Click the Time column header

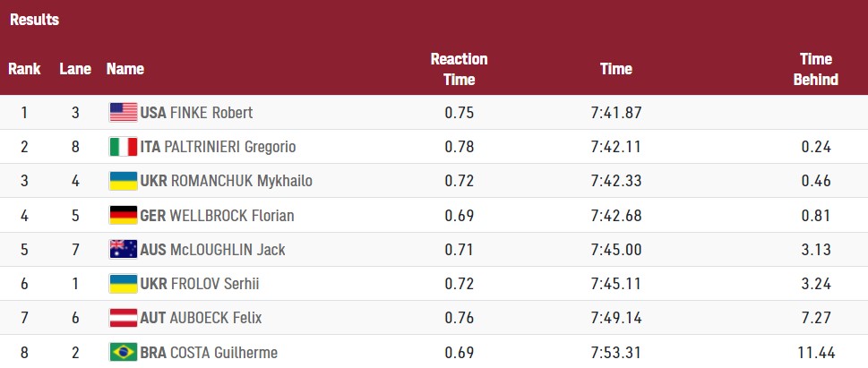615,69
